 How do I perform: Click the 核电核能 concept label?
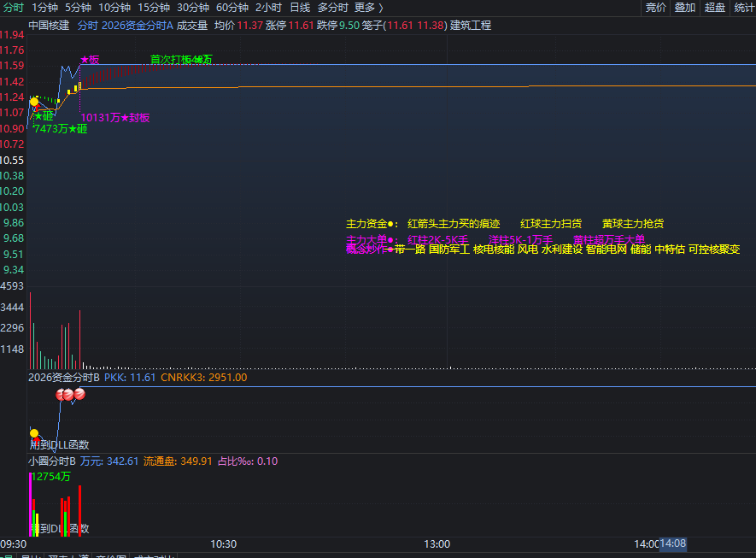(494, 250)
